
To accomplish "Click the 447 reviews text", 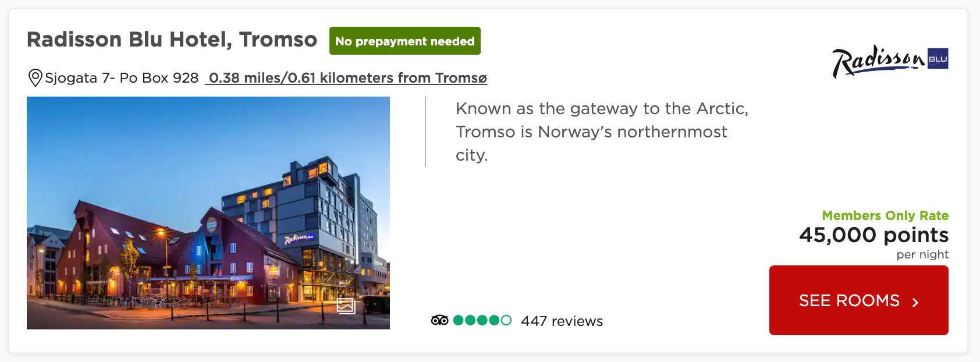I will [x=562, y=321].
